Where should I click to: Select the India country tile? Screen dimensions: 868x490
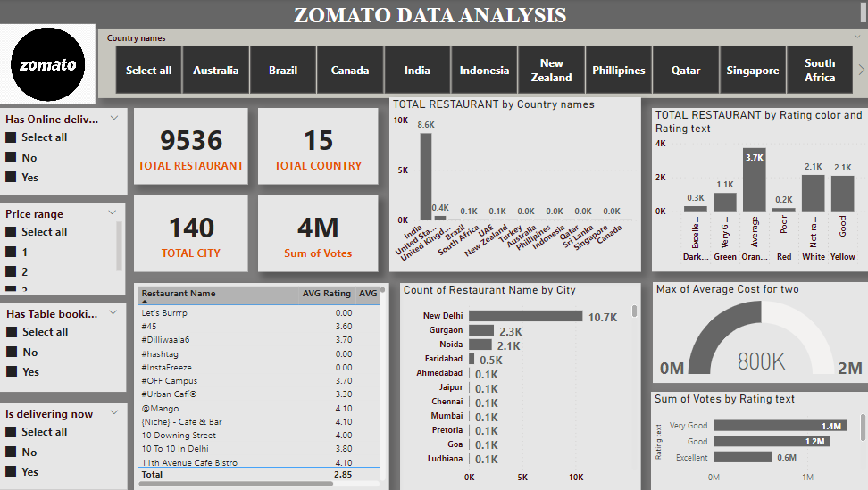pyautogui.click(x=417, y=71)
